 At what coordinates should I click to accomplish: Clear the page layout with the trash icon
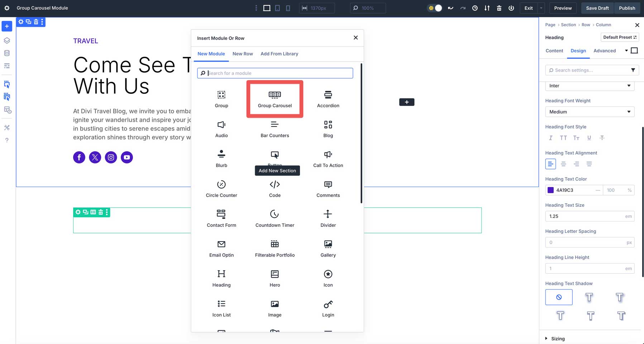(499, 8)
